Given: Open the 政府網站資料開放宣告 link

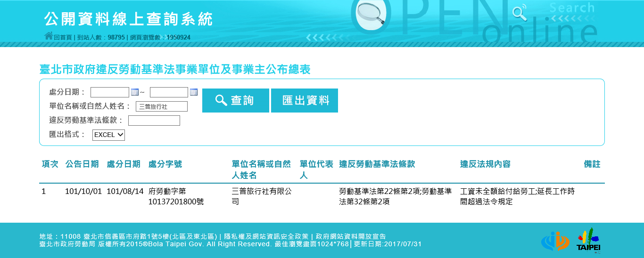Looking at the screenshot, I should click(x=350, y=236).
